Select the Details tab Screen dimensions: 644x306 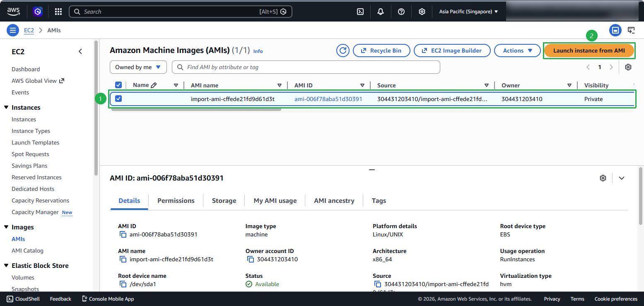[x=129, y=200]
